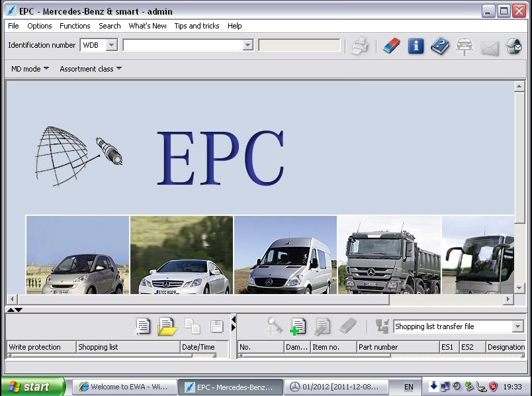This screenshot has height=396, width=532.
Task: Click the envelope mail icon
Action: [x=490, y=48]
